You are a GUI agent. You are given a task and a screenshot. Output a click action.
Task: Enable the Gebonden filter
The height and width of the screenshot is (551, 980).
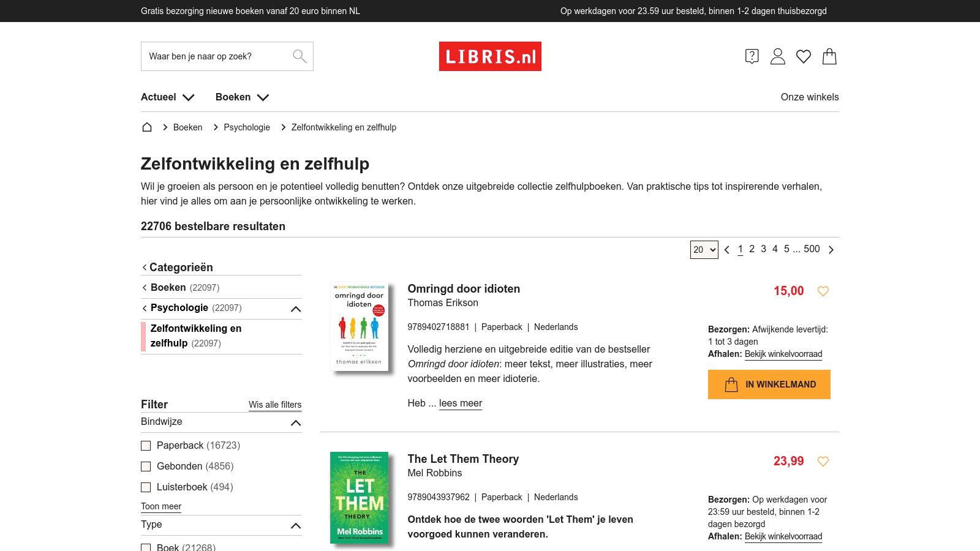(146, 467)
